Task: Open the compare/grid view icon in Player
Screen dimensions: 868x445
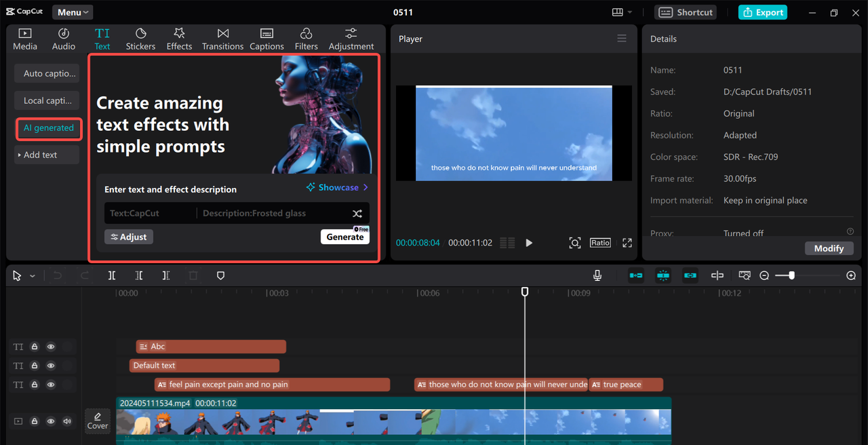Action: (507, 243)
